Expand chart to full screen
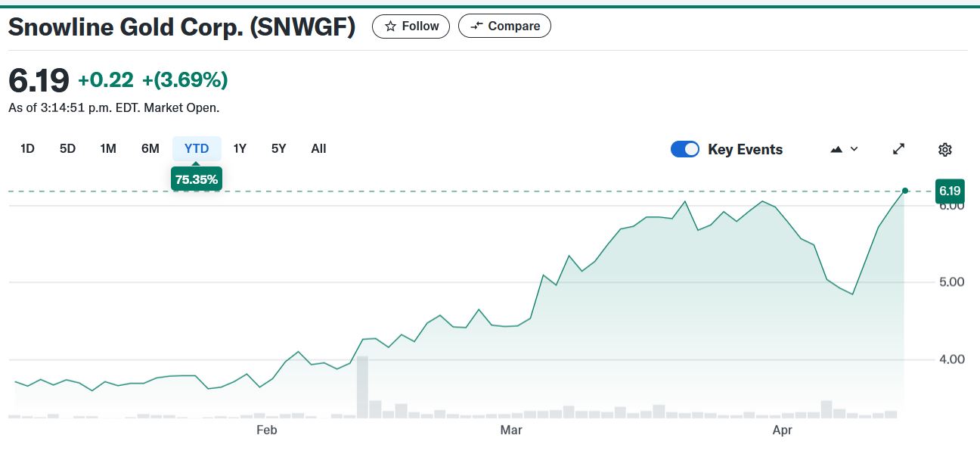Viewport: 980px width, 457px height. point(898,149)
